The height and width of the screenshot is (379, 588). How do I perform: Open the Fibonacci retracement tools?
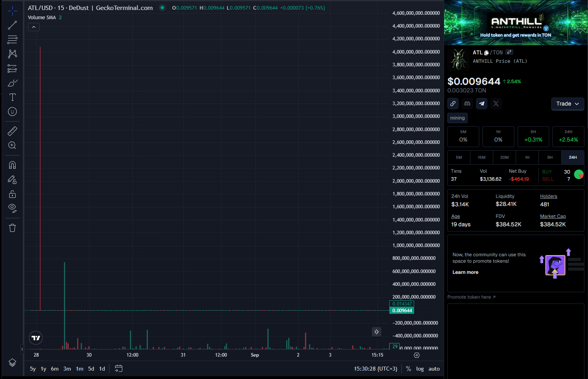tap(12, 40)
